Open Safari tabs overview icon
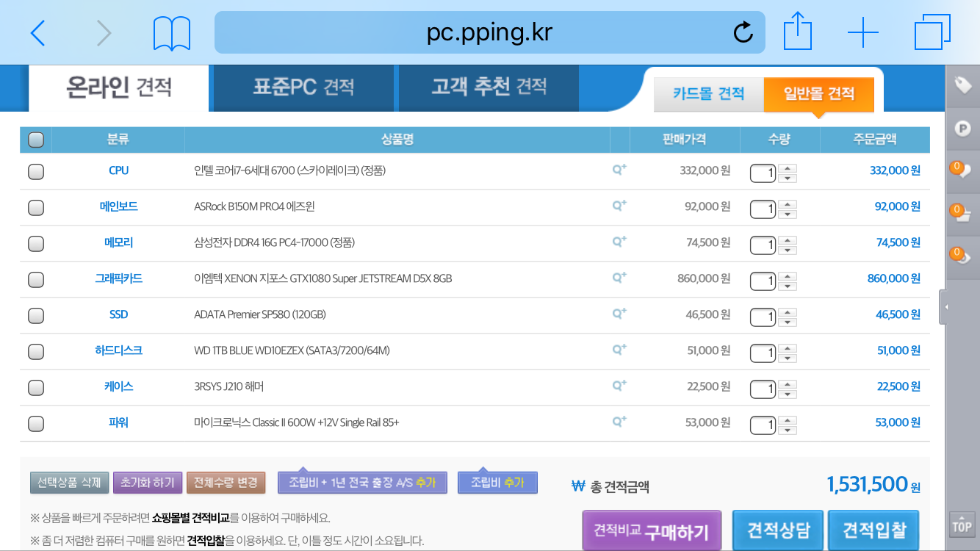 [x=932, y=32]
